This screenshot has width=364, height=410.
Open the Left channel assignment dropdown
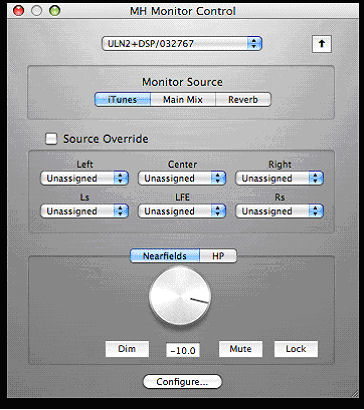(85, 178)
